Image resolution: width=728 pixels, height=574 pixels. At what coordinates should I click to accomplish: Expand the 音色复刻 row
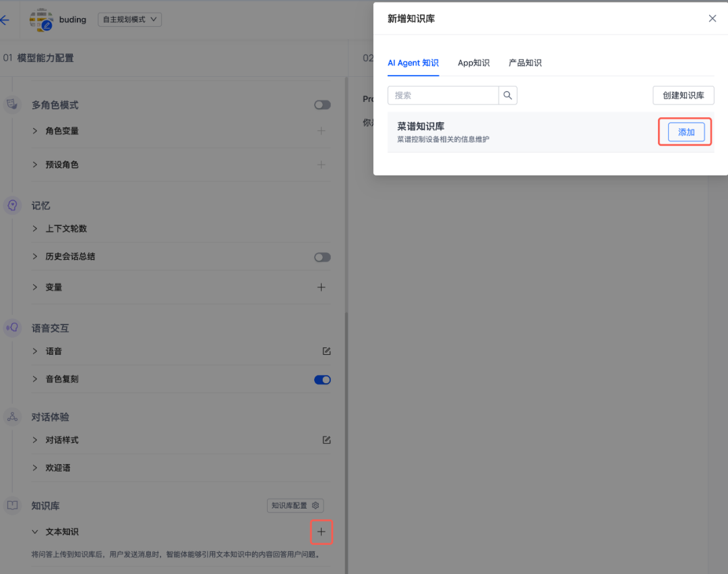click(35, 379)
